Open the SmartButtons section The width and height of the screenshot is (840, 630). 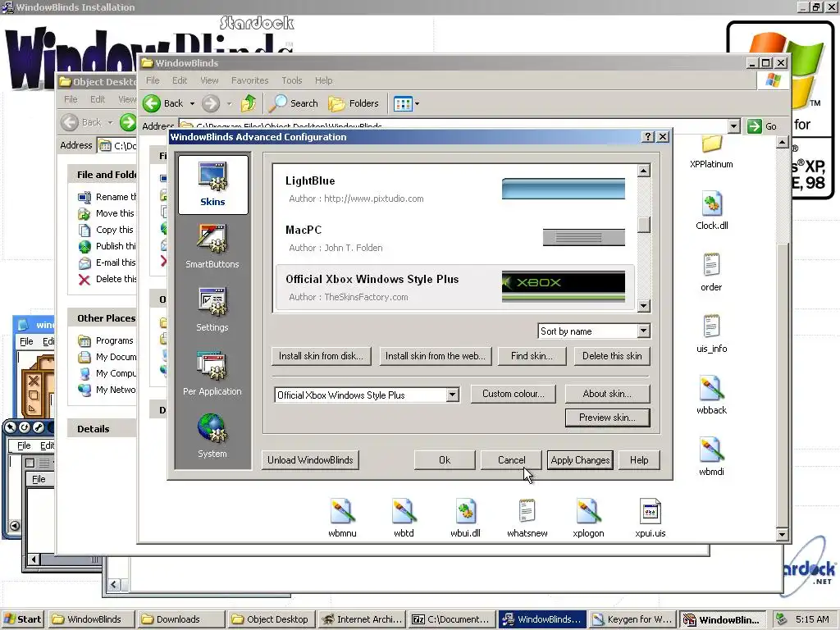tap(212, 246)
